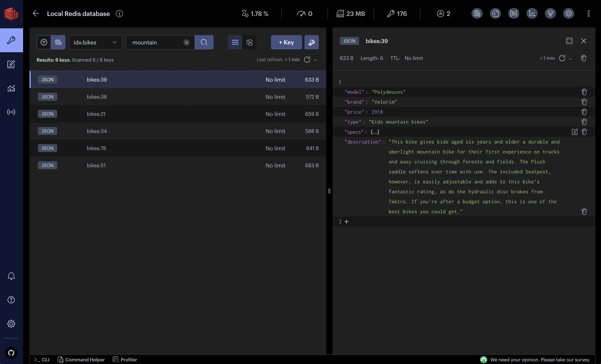Viewport: 601px width, 364px height.
Task: Click the + Key button
Action: (x=286, y=42)
